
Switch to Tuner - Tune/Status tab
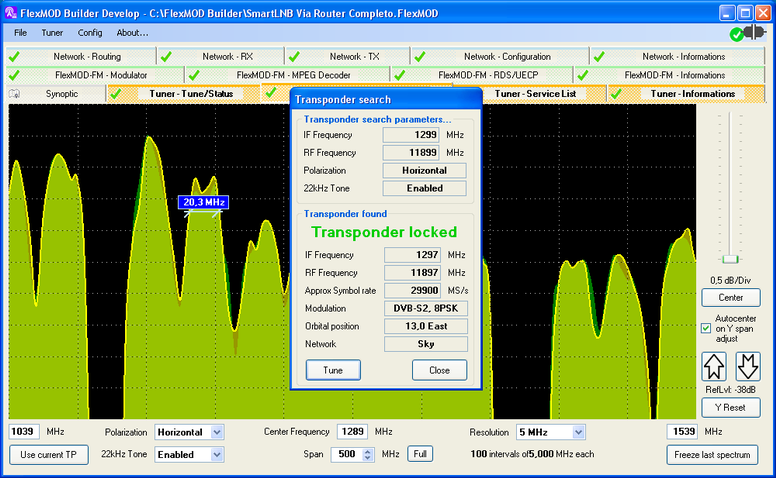coord(184,94)
